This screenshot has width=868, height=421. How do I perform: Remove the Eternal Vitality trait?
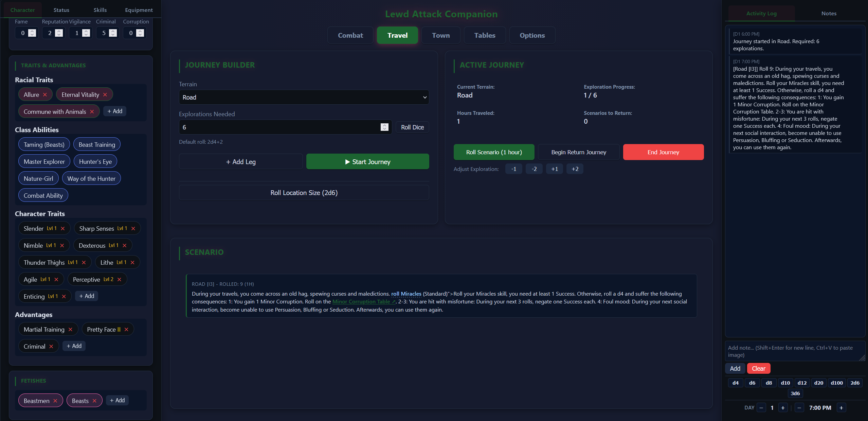pyautogui.click(x=105, y=95)
